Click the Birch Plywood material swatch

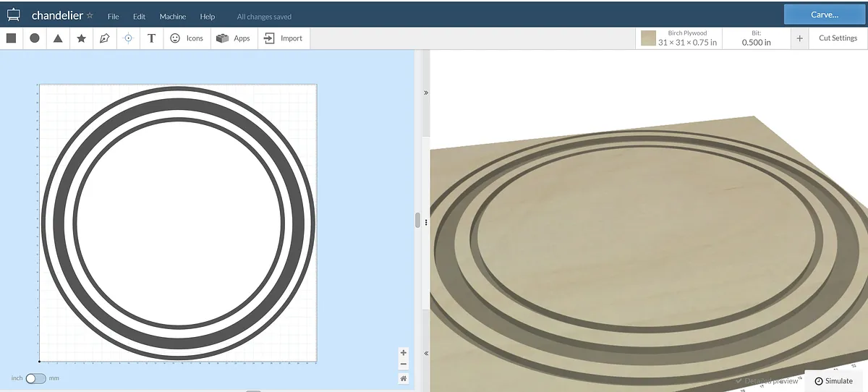(649, 38)
